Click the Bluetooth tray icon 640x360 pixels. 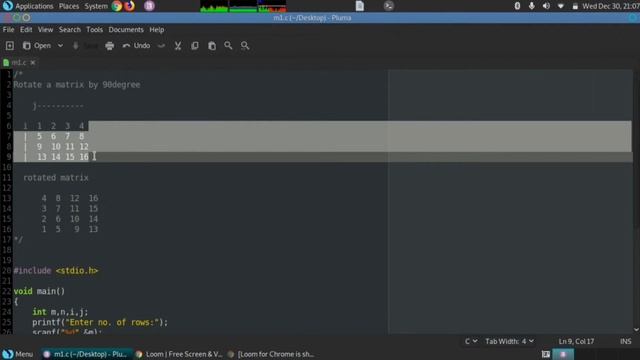517,6
